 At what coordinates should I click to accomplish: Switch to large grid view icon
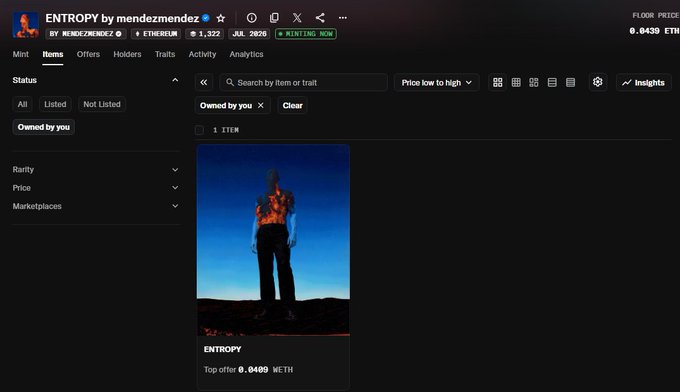pos(498,82)
